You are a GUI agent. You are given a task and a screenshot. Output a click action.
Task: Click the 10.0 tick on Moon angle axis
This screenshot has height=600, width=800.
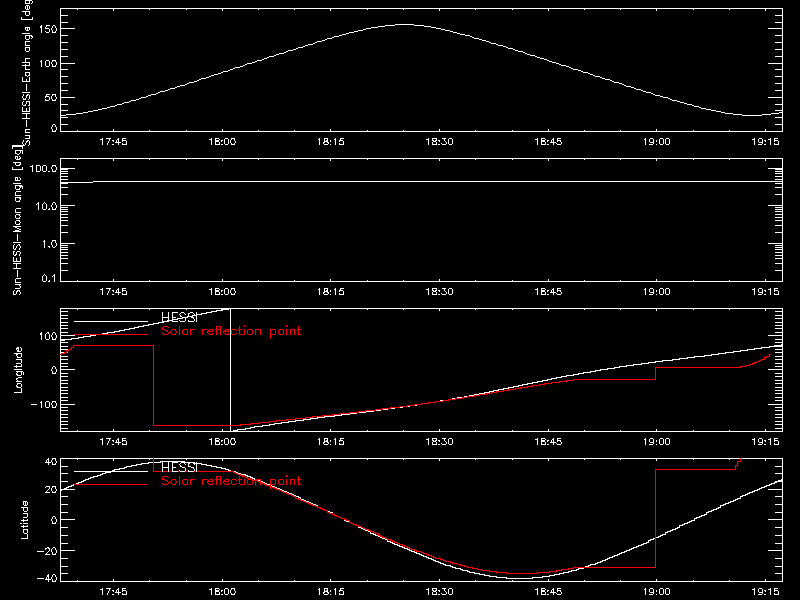(46, 206)
